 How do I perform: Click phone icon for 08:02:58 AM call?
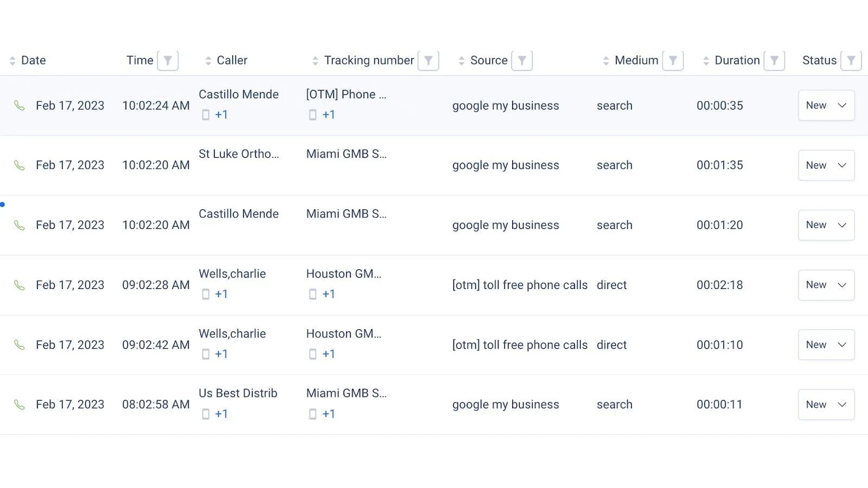tap(20, 404)
